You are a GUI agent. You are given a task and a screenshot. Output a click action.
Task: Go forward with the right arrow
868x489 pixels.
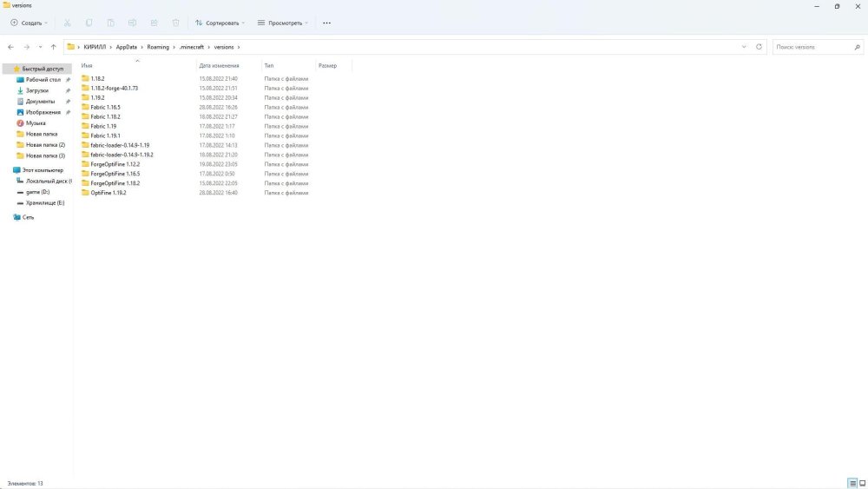point(27,47)
